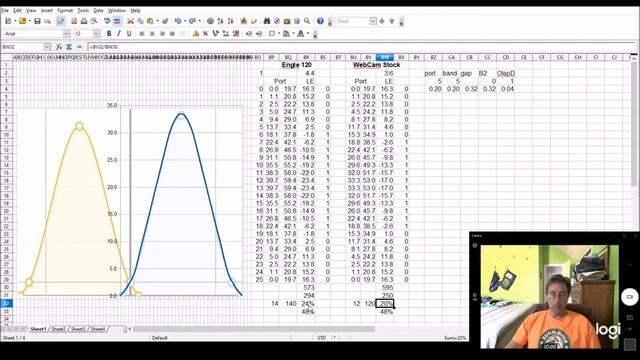The height and width of the screenshot is (360, 640).
Task: Toggle Center Horizontally alignment
Action: [152, 33]
